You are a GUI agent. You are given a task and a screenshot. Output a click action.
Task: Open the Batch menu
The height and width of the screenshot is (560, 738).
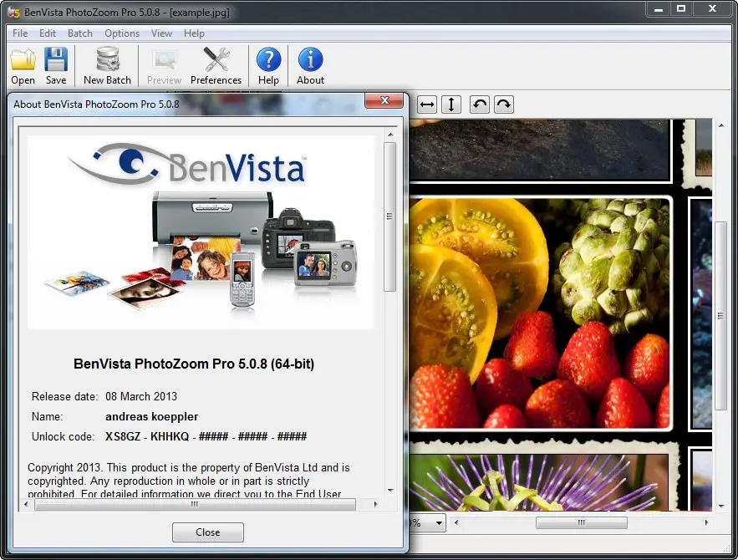tap(80, 33)
